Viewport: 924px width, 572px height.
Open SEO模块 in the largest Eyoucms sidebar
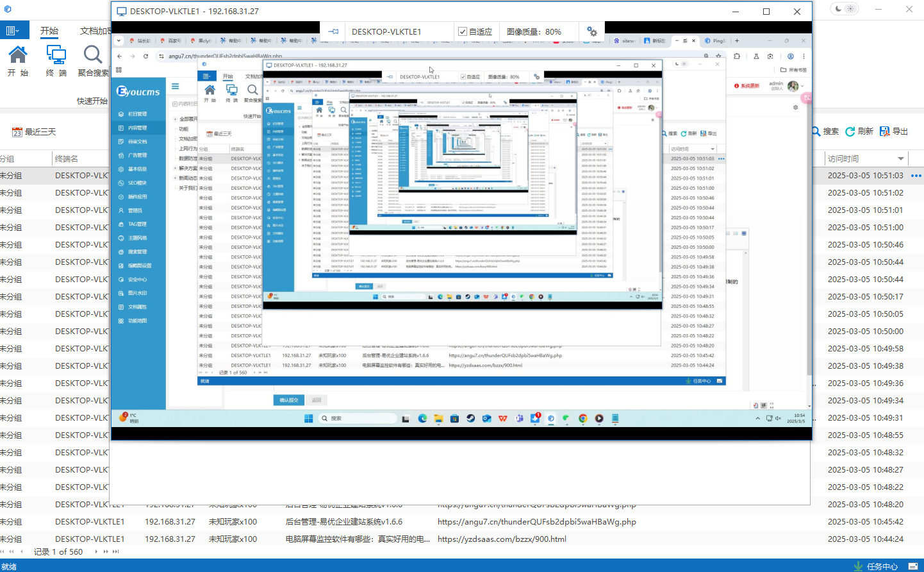click(138, 183)
